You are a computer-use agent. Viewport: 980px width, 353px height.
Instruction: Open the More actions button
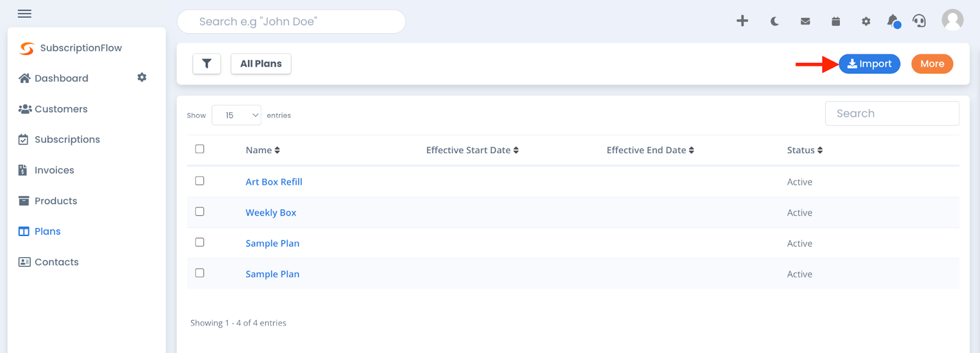(x=932, y=64)
